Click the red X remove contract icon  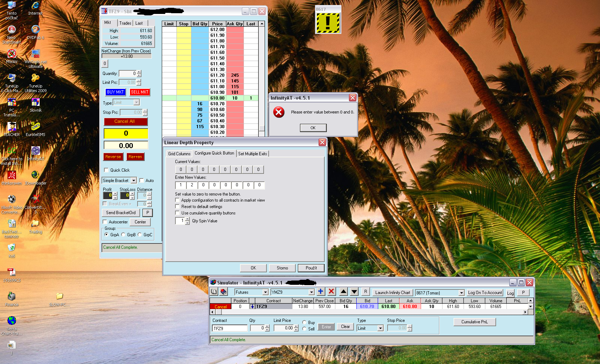(331, 292)
